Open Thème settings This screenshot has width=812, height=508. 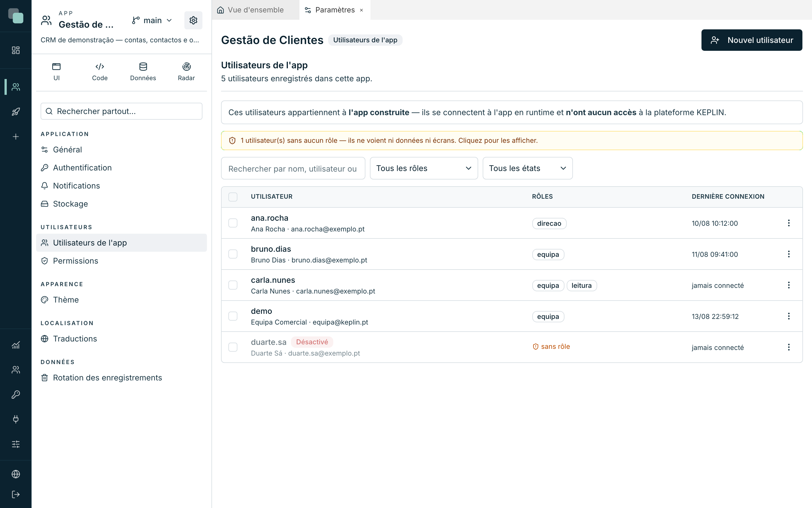(x=122, y=300)
